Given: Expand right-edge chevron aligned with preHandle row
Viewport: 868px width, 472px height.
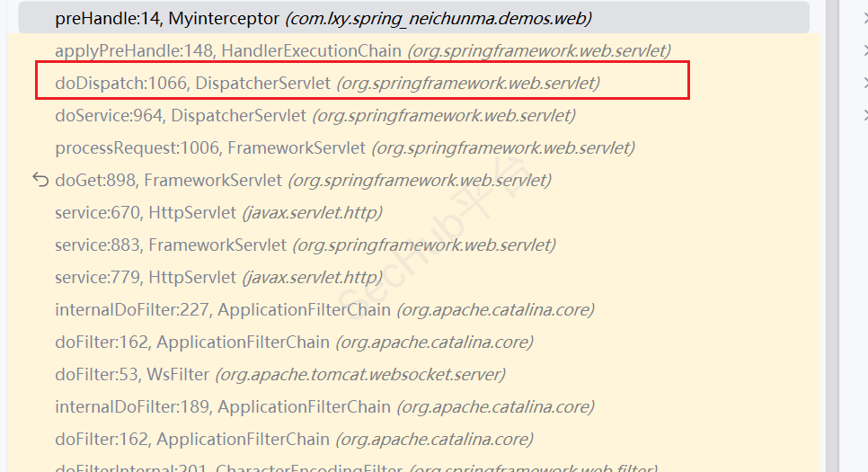Looking at the screenshot, I should (x=864, y=18).
